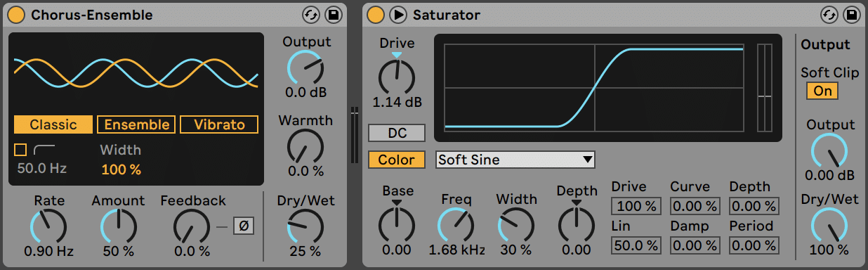Toggle Soft Clip On button
868x270 pixels.
(x=822, y=91)
